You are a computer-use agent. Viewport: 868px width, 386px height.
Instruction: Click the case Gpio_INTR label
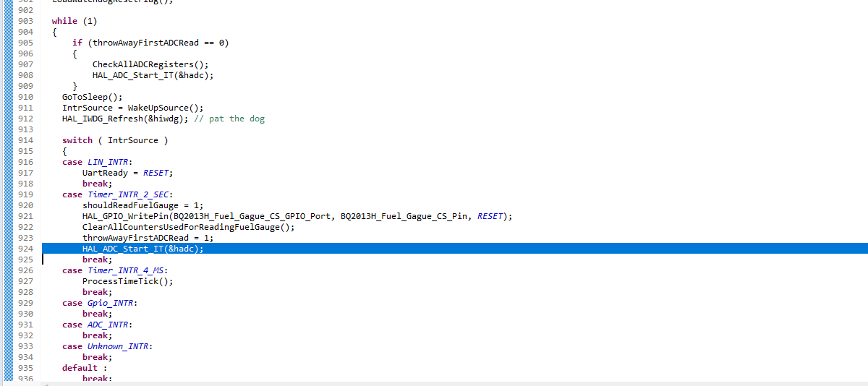(100, 303)
